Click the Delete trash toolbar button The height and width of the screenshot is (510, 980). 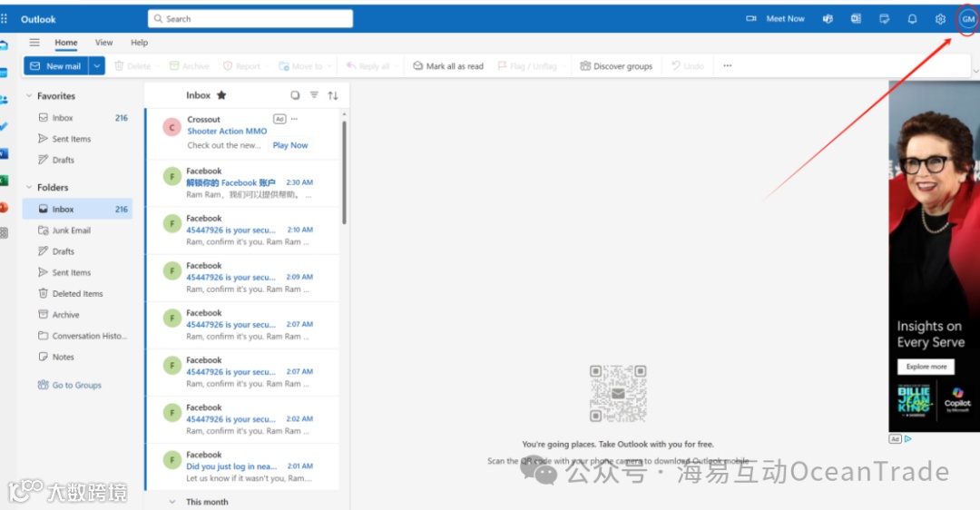click(132, 65)
